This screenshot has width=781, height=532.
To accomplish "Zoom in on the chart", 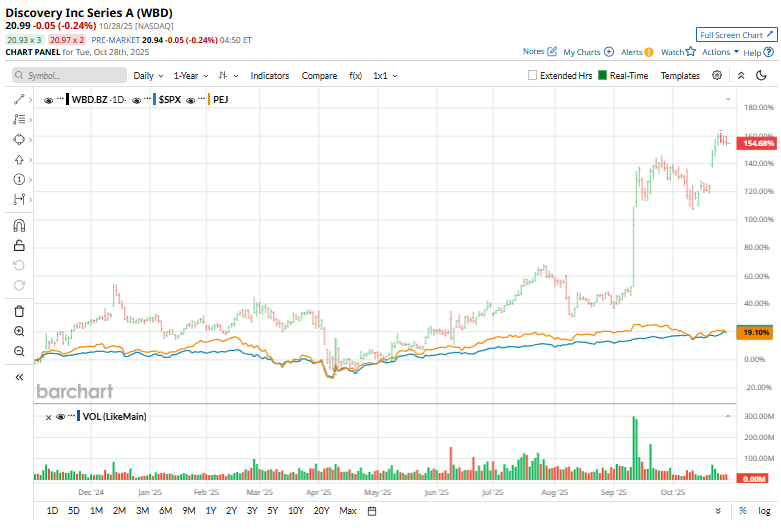I will point(19,331).
